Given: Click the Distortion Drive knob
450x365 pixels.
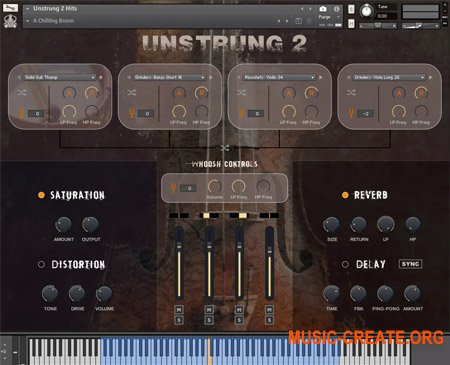Looking at the screenshot, I should pyautogui.click(x=77, y=293).
